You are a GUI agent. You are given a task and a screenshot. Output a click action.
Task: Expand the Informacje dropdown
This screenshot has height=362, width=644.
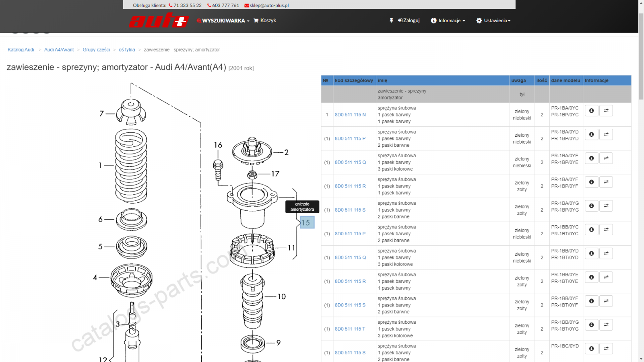[448, 21]
